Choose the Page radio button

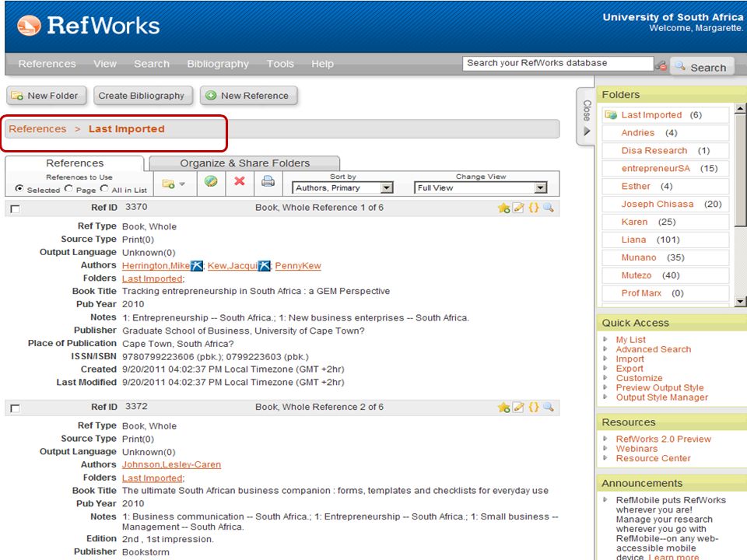click(x=68, y=188)
